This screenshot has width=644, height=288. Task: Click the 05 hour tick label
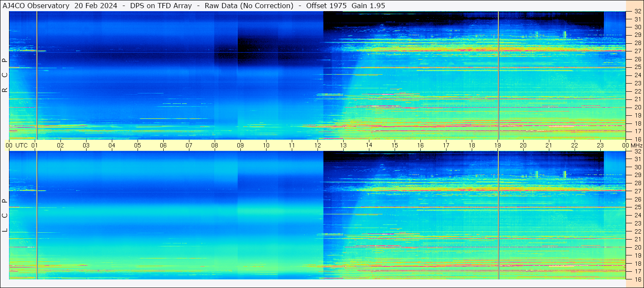(x=138, y=145)
